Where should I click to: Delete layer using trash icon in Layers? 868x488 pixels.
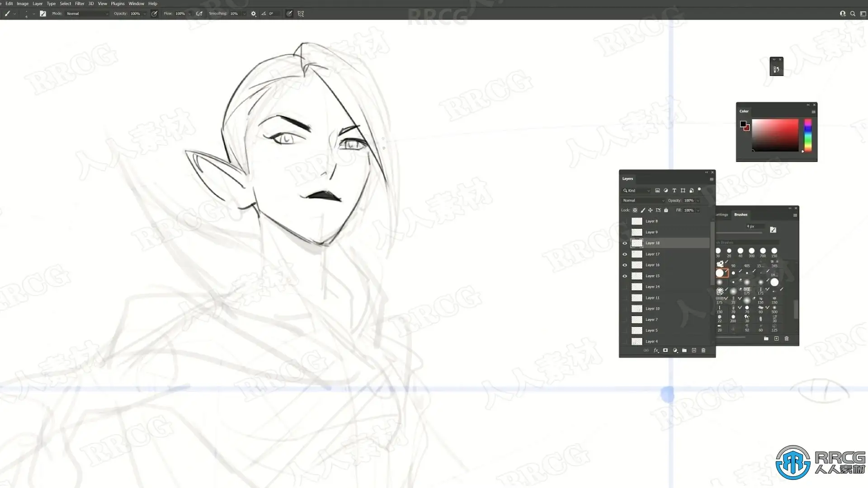tap(703, 350)
